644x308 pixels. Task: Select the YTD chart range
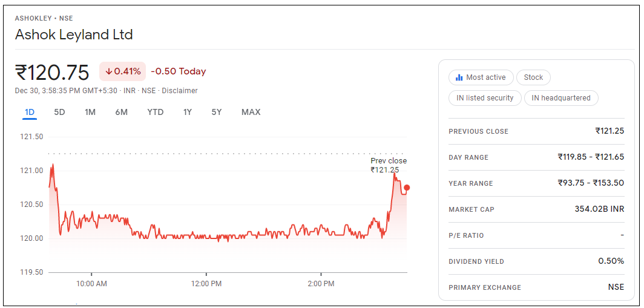pos(156,112)
